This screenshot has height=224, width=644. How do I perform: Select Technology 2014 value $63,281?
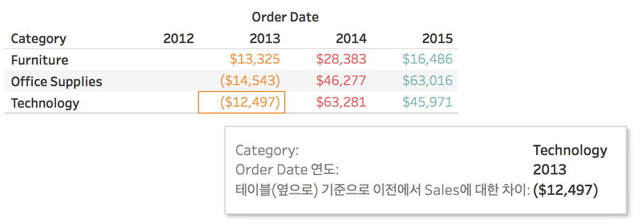341,102
